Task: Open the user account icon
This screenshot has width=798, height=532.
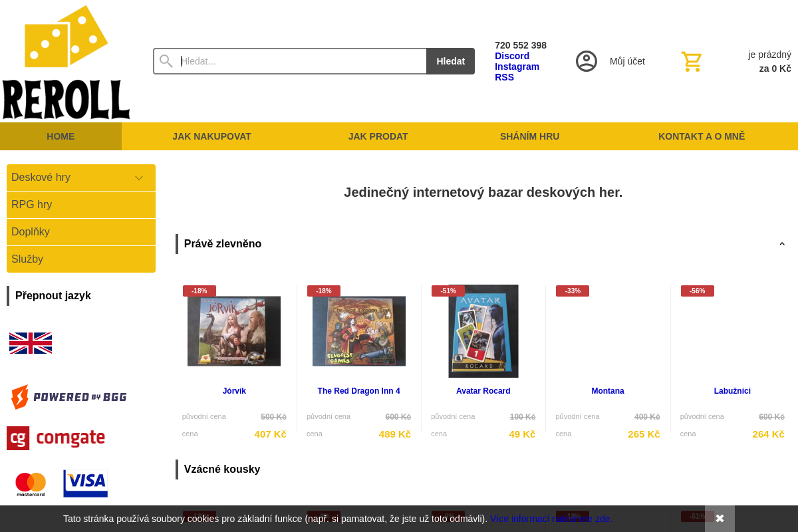Action: (x=587, y=61)
